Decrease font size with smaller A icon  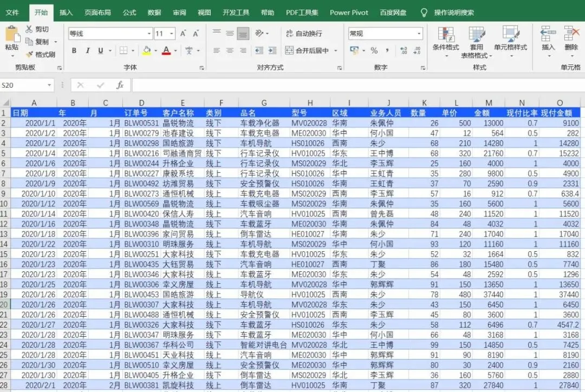(196, 34)
